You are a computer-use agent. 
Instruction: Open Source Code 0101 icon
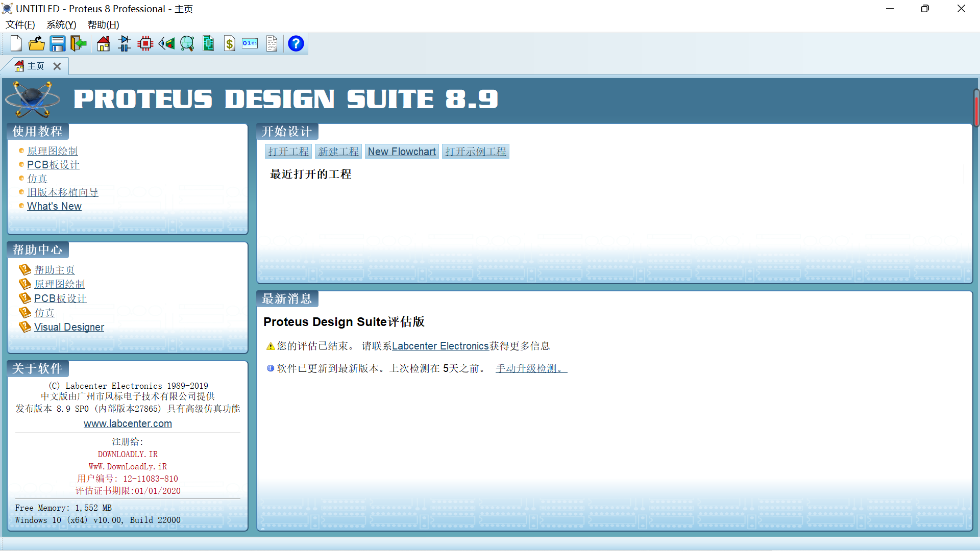point(250,44)
